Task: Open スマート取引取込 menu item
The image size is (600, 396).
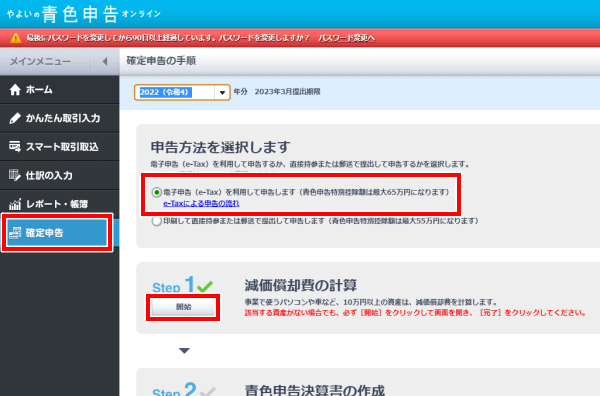Action: pyautogui.click(x=60, y=147)
